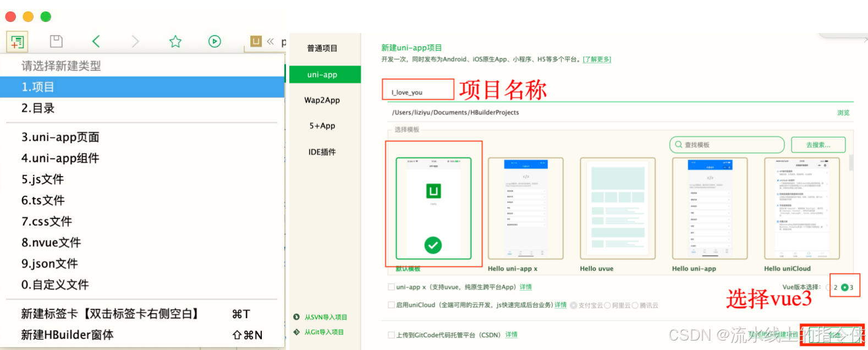The height and width of the screenshot is (350, 868).
Task: Choose 支付宝云 radio option
Action: [574, 305]
